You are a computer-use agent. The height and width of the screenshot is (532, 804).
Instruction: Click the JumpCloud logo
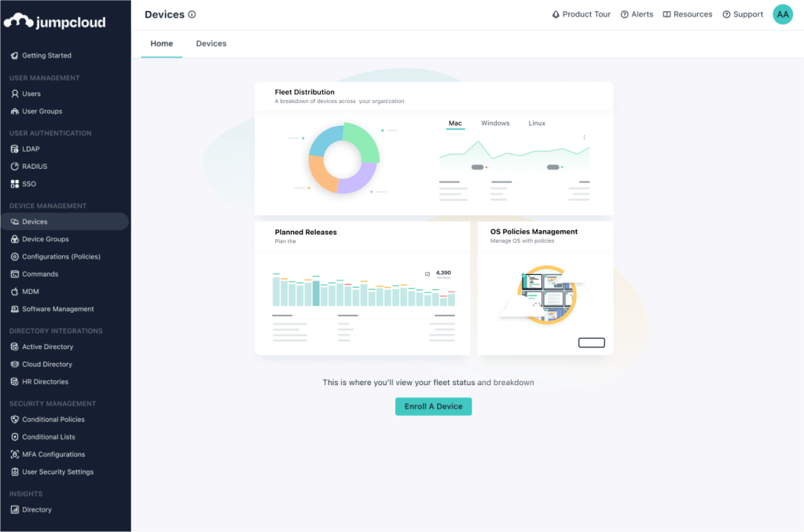coord(54,21)
